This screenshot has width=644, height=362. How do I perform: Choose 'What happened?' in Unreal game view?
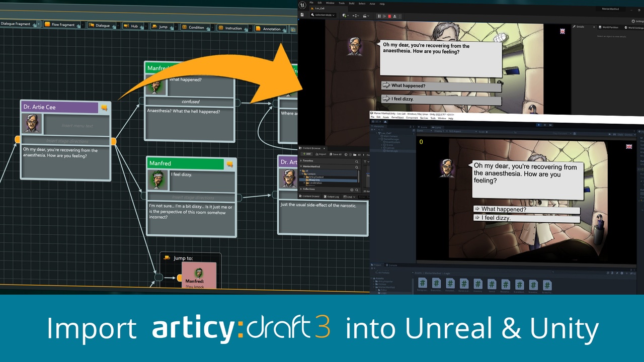(x=441, y=86)
